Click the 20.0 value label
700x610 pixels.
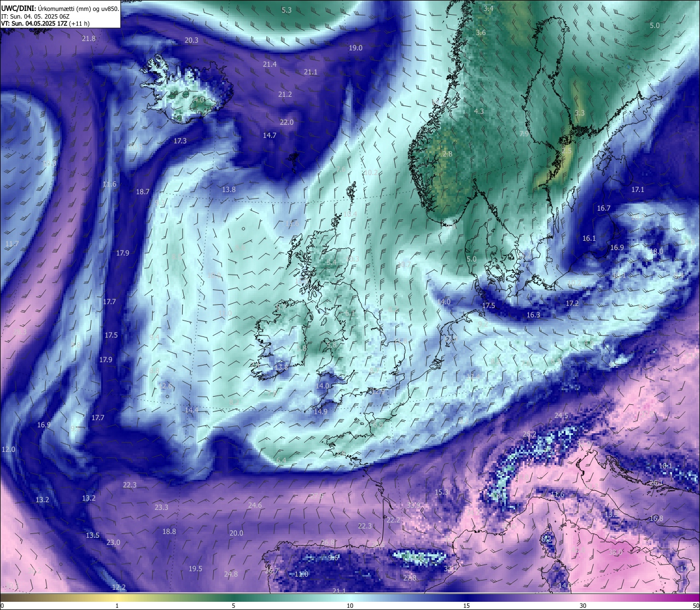click(x=236, y=533)
